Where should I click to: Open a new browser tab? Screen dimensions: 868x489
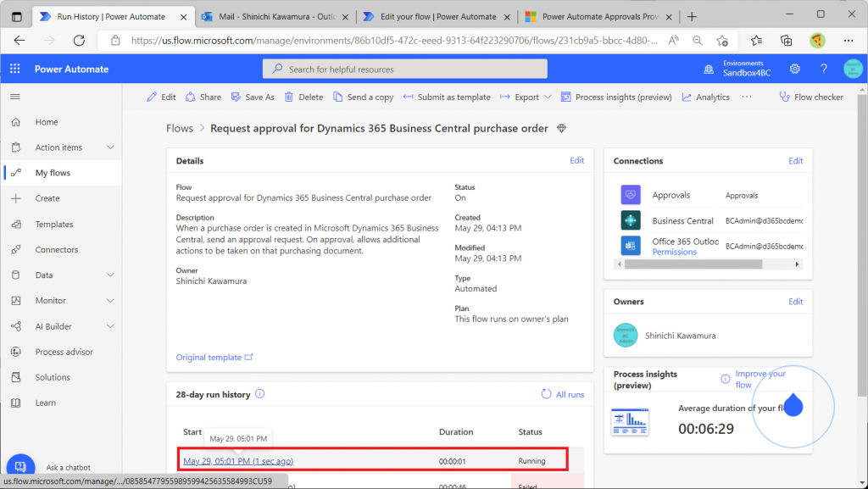[x=692, y=17]
